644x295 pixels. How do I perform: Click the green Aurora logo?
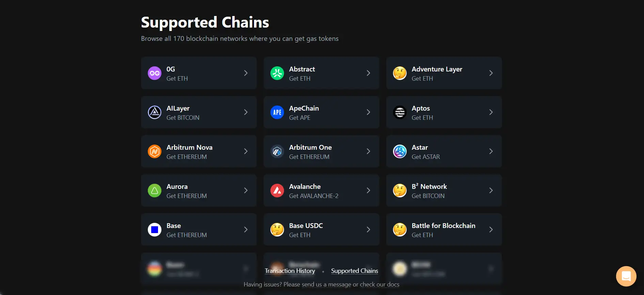coord(155,191)
